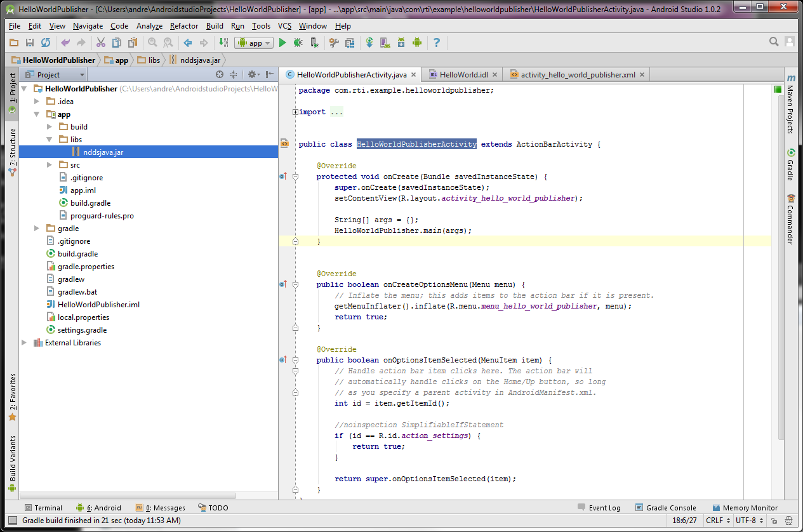Screen dimensions: 803x532
Task: Toggle the 7: Structure tool window
Action: (13, 152)
